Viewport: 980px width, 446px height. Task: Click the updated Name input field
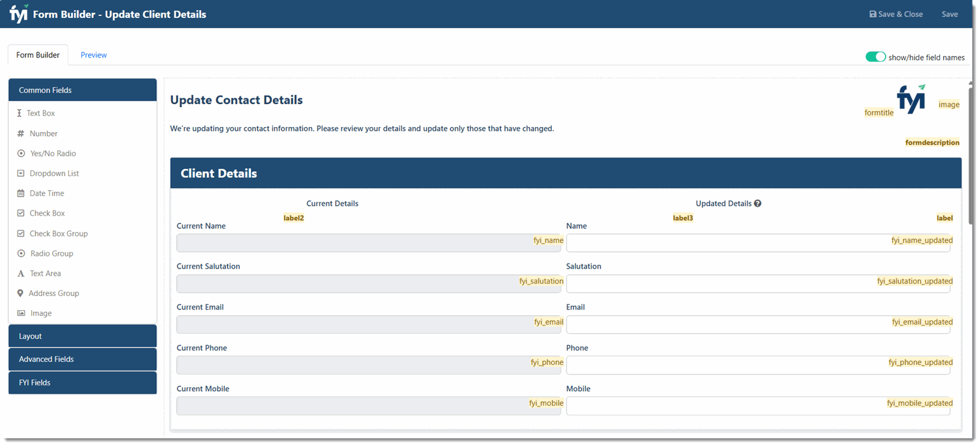(758, 243)
